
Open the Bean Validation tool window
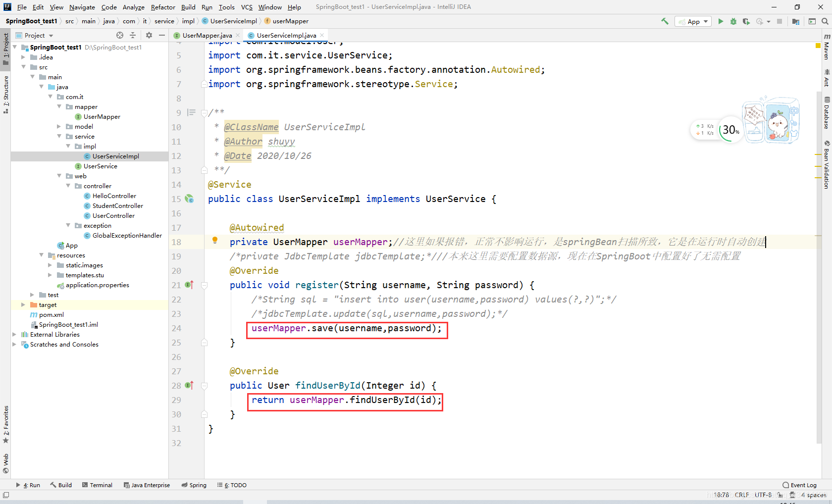tap(827, 164)
